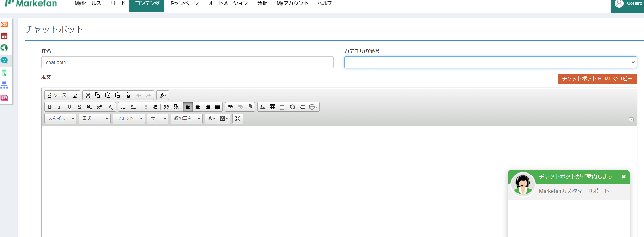Toggle right text alignment
This screenshot has width=644, height=237.
click(208, 107)
